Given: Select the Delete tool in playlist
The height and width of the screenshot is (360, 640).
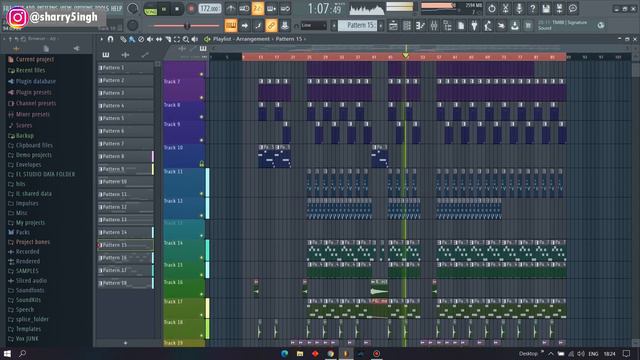Looking at the screenshot, I should tap(141, 39).
